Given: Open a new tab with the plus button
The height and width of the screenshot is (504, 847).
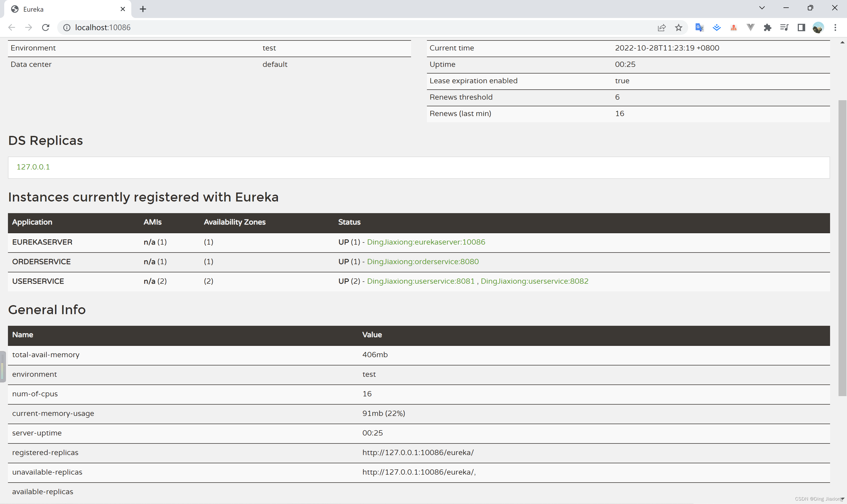Looking at the screenshot, I should [x=143, y=9].
